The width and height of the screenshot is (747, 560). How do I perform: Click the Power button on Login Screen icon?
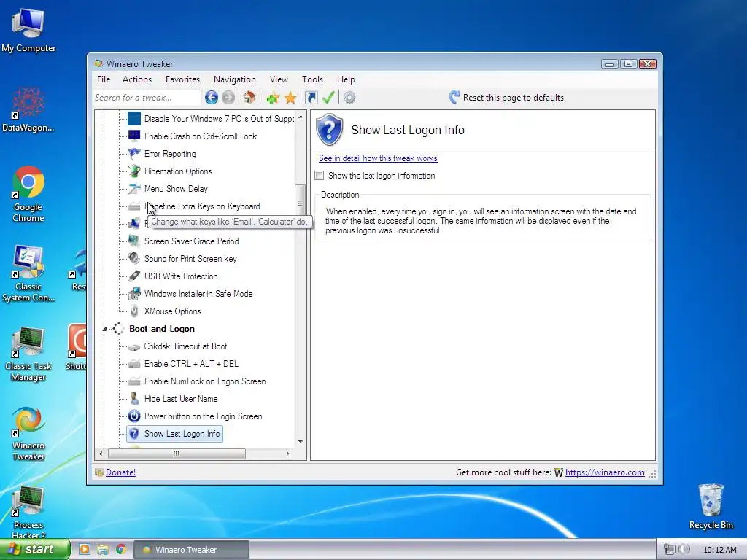134,416
